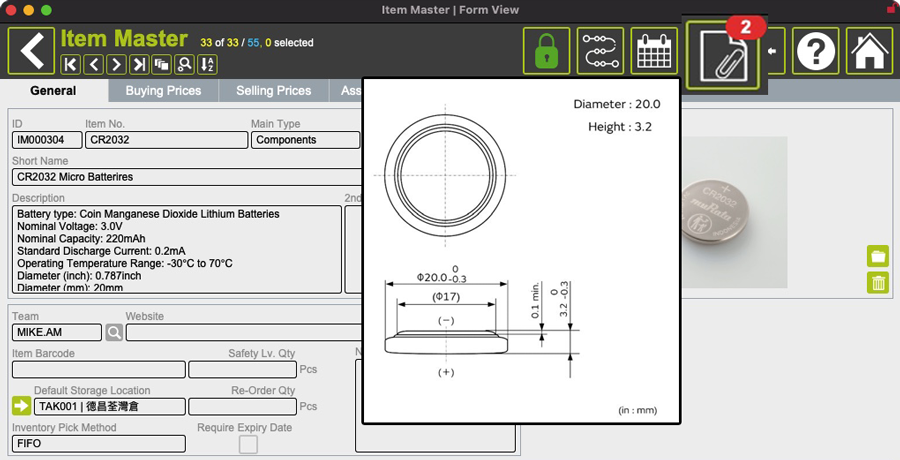The height and width of the screenshot is (460, 900).
Task: Click the help question mark icon
Action: click(x=816, y=51)
